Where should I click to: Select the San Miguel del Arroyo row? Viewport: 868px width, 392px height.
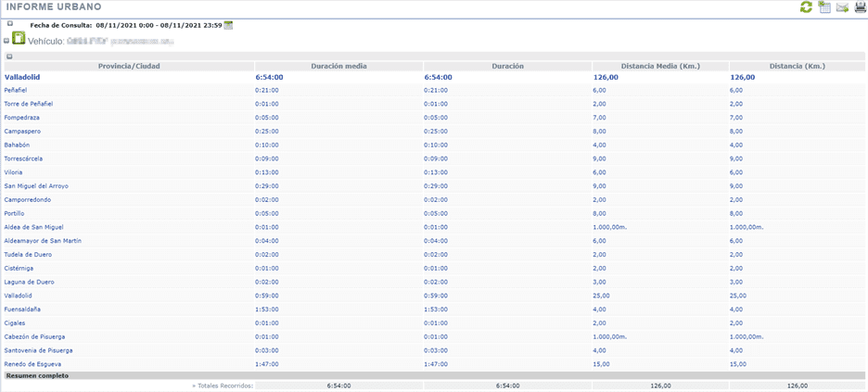[434, 185]
